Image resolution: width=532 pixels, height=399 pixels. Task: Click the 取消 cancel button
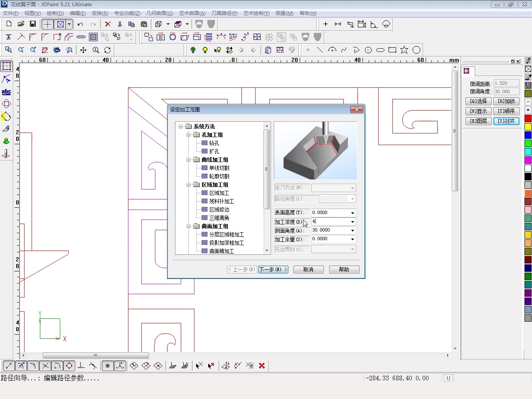tap(308, 269)
